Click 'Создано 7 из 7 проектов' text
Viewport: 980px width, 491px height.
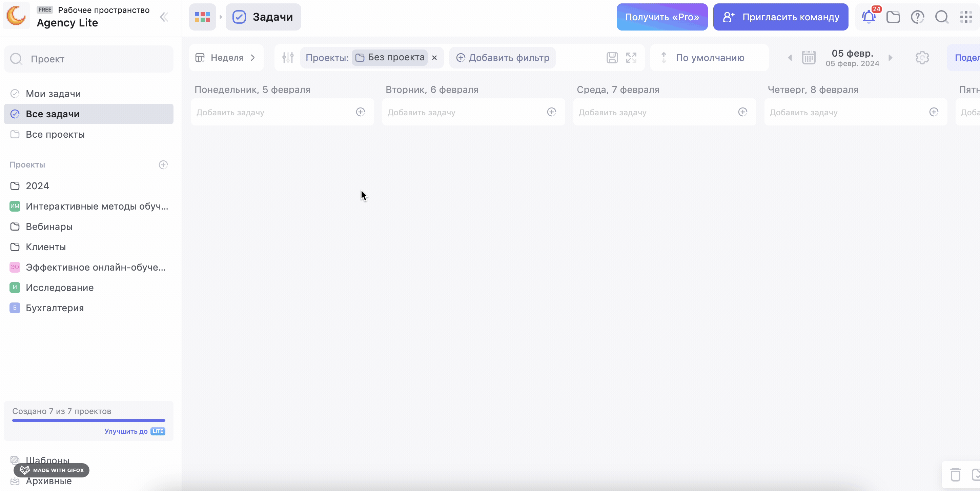coord(62,411)
